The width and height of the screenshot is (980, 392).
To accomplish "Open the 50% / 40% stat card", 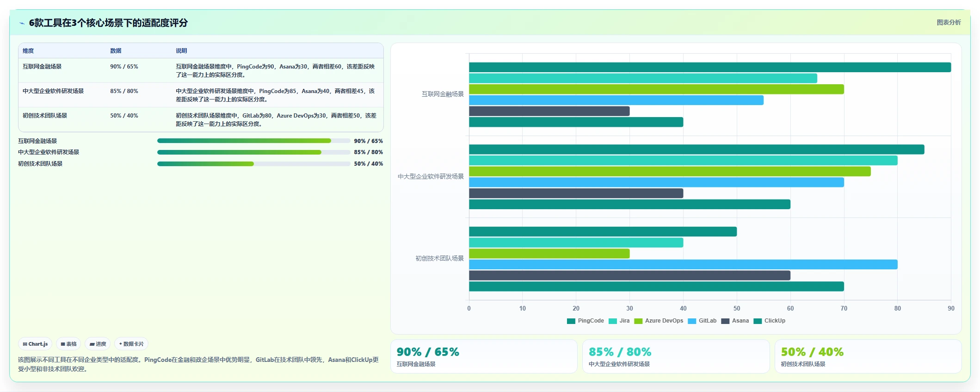I will pos(868,356).
